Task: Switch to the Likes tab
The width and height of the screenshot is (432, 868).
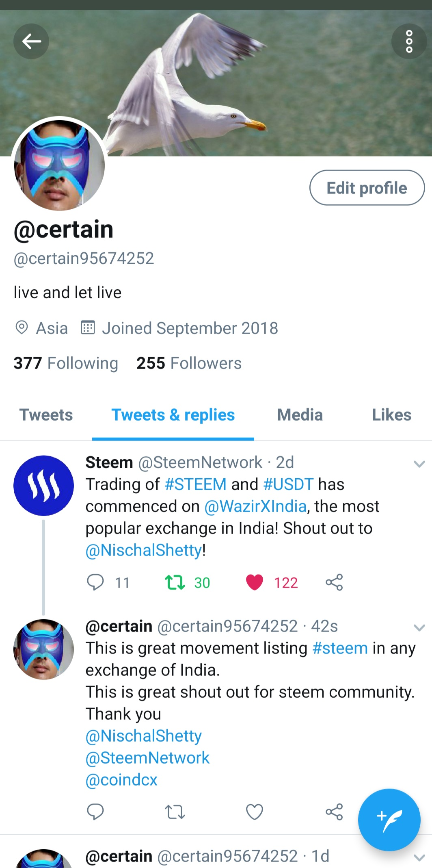Action: pyautogui.click(x=391, y=415)
